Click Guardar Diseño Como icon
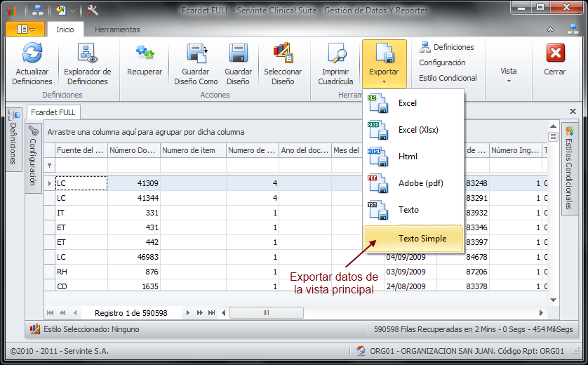 [196, 54]
